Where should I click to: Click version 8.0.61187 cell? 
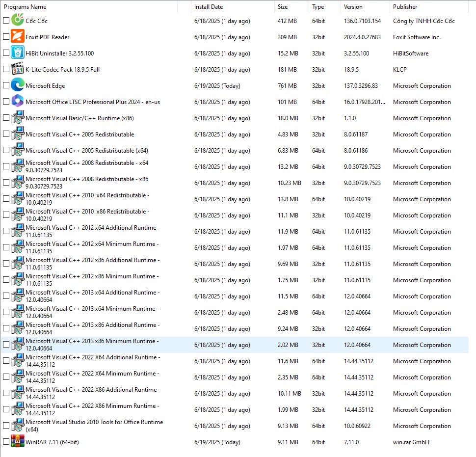tap(355, 134)
